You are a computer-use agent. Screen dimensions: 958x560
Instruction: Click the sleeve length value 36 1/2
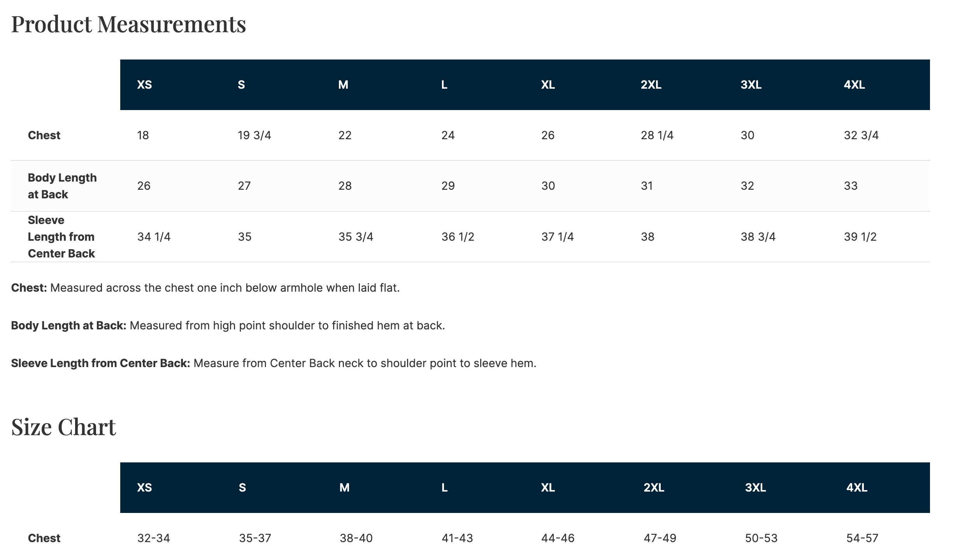pyautogui.click(x=458, y=237)
